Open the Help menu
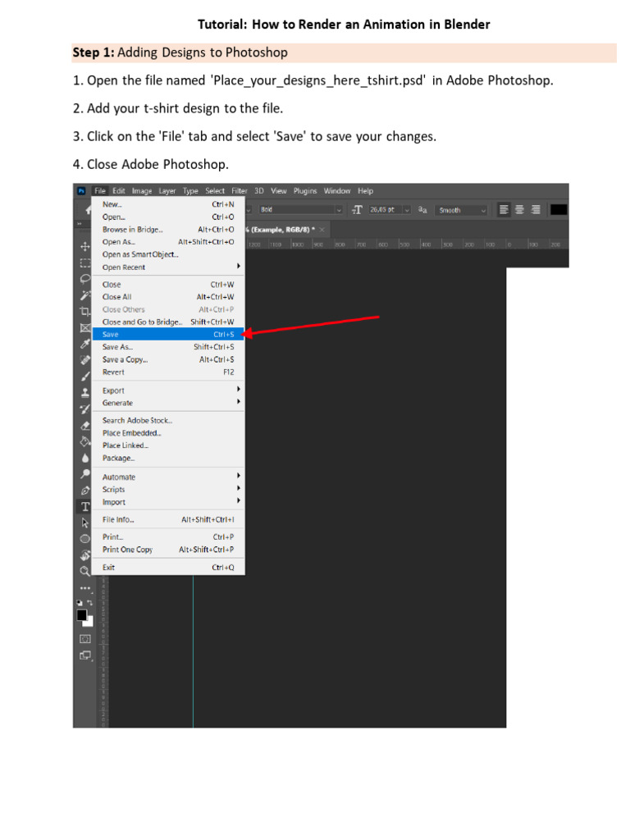 (365, 190)
